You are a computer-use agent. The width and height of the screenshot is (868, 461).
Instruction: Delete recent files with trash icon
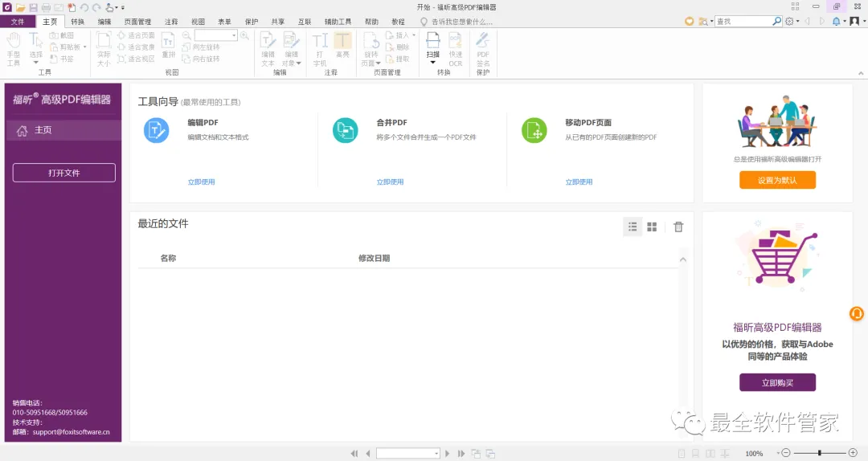(678, 227)
